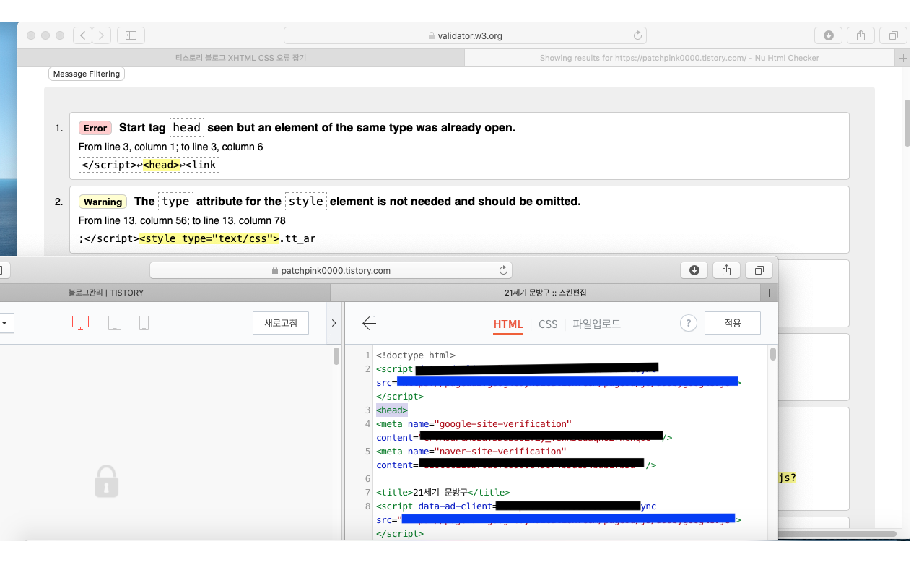Click the <head> tag on line 3
The height and width of the screenshot is (578, 924).
coord(392,410)
